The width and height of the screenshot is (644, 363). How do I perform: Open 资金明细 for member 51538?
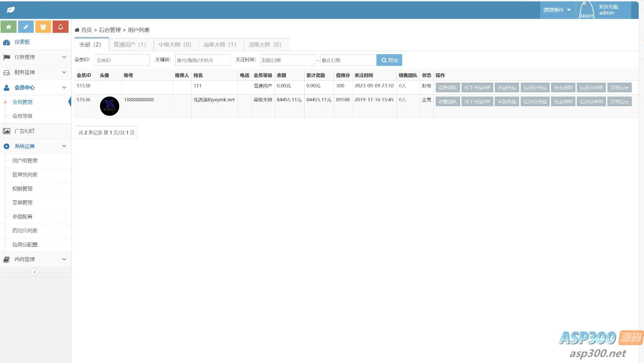tap(563, 88)
